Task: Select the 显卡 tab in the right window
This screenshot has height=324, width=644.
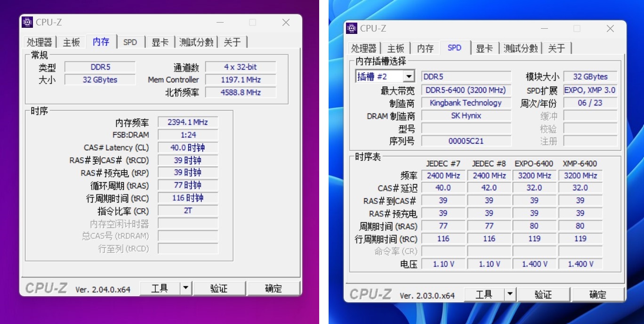Action: [484, 48]
